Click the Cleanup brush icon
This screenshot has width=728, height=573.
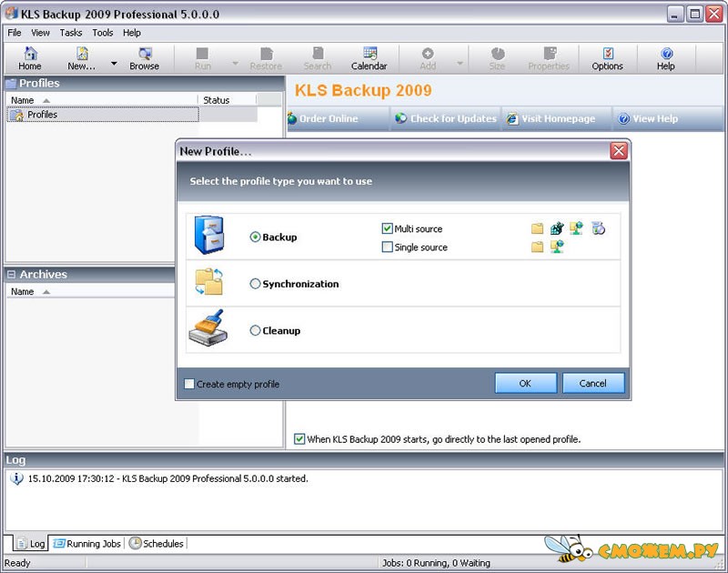(208, 327)
